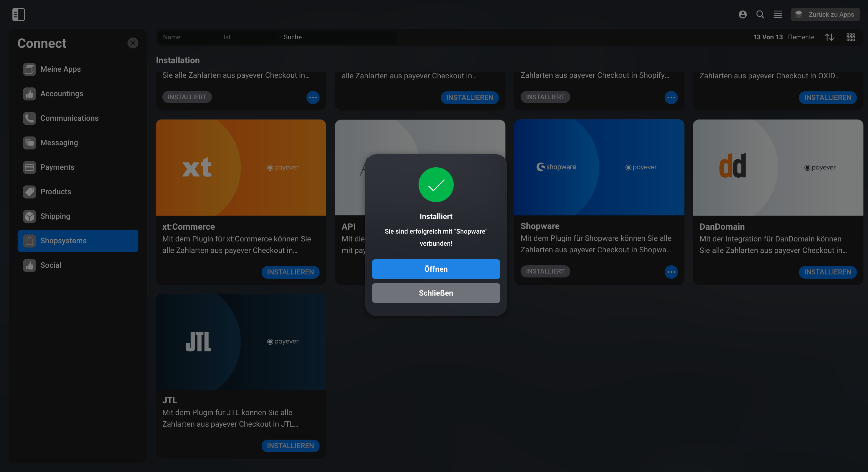Install the xt:Commerce plugin
Image resolution: width=868 pixels, height=472 pixels.
tap(290, 272)
